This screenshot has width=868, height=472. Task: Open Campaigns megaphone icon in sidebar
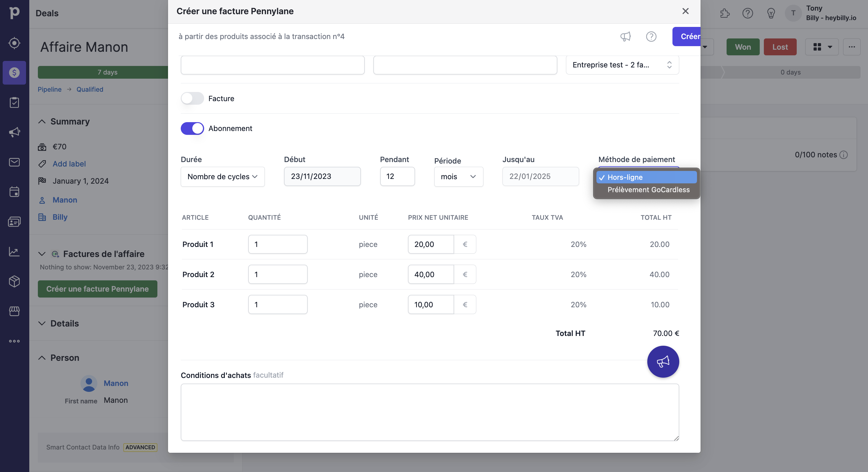(14, 132)
